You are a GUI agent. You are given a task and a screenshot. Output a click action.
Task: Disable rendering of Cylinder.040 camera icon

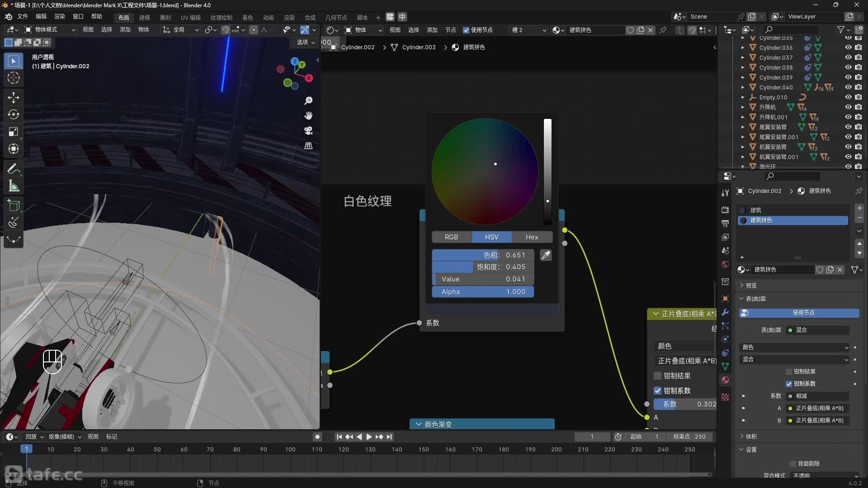pos(859,87)
